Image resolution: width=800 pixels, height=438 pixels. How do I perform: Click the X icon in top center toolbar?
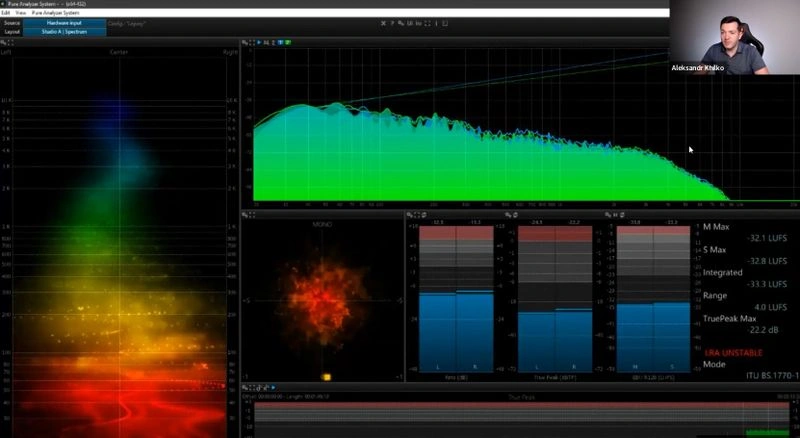tap(383, 23)
